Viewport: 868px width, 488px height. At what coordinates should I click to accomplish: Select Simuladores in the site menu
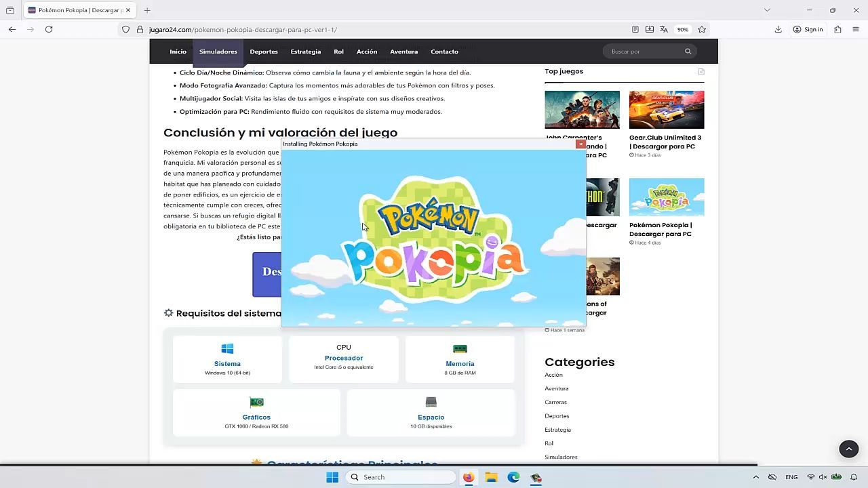[218, 52]
